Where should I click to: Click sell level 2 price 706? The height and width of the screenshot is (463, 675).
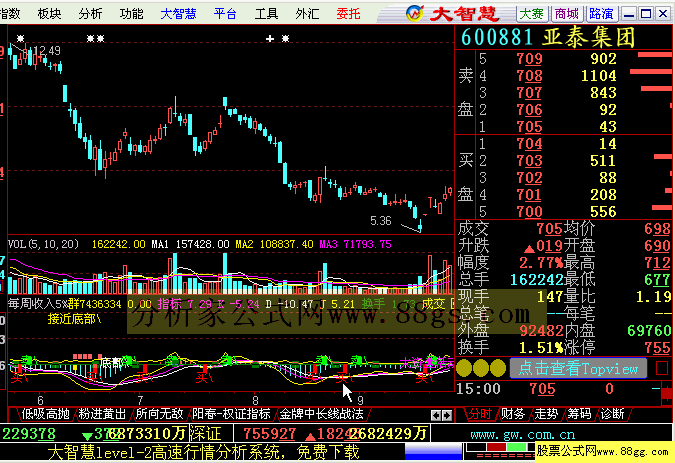pos(529,110)
